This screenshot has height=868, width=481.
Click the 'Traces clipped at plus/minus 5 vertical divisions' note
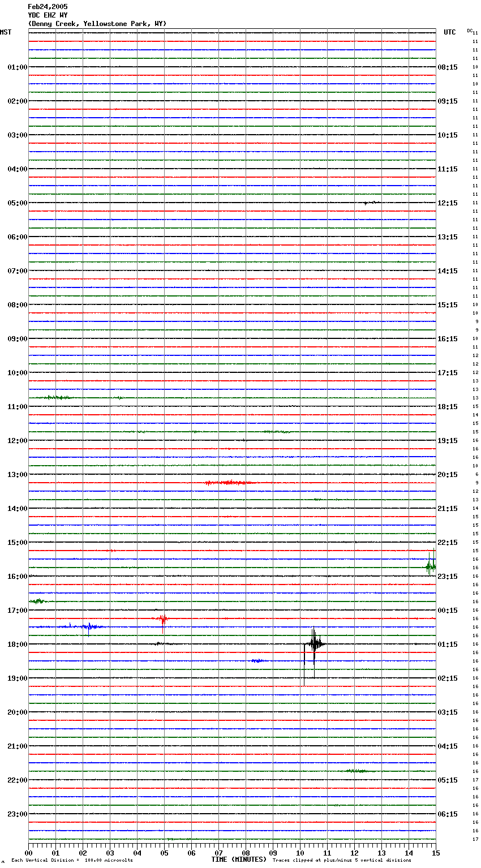pos(342,861)
